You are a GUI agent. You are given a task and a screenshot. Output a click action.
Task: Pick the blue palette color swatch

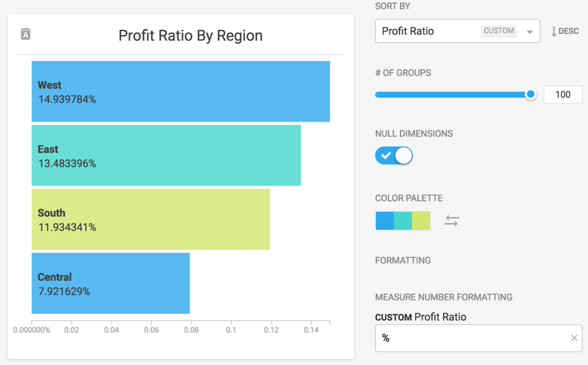point(384,221)
